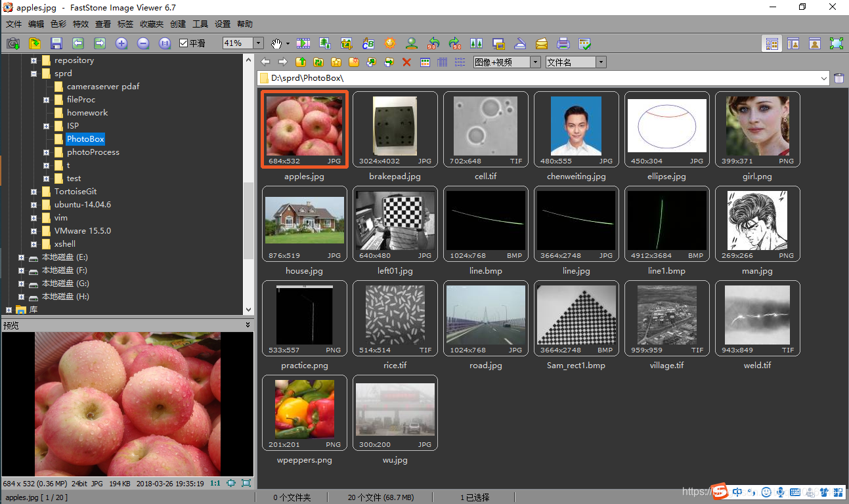Image resolution: width=849 pixels, height=504 pixels.
Task: Rotate the image 90 degrees right
Action: 455,43
